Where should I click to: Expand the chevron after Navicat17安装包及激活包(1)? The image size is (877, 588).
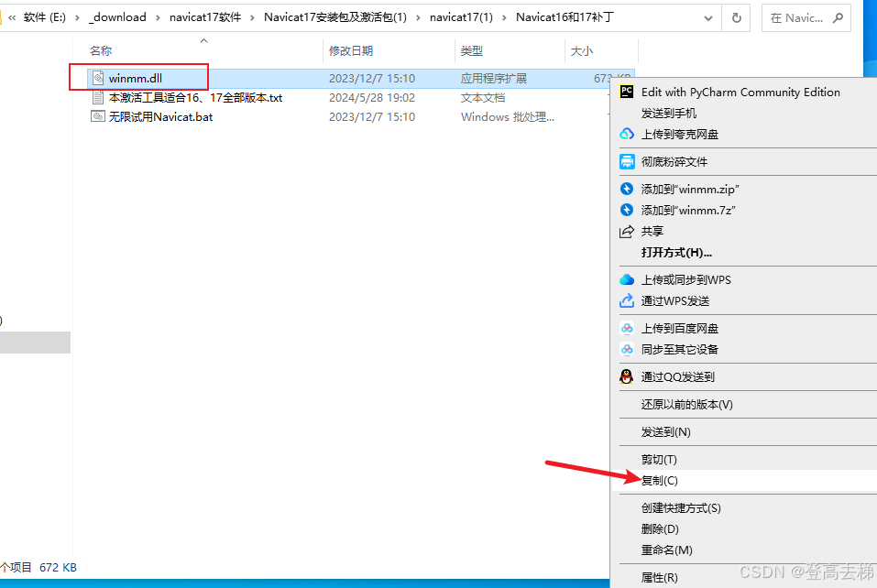coord(418,18)
